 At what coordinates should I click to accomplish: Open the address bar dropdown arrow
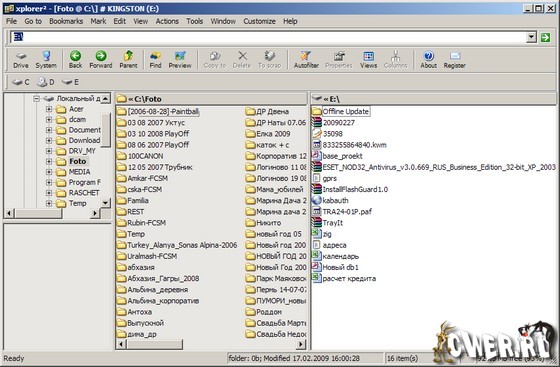[531, 37]
